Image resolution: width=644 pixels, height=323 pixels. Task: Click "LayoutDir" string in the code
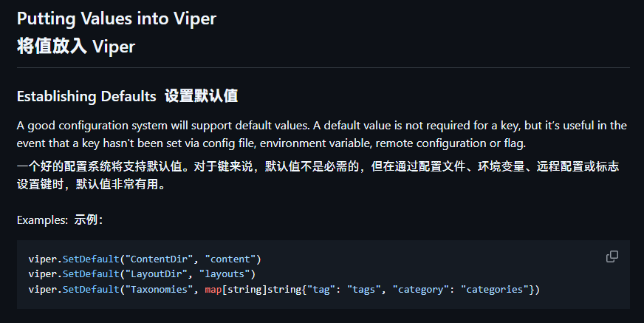coord(158,274)
